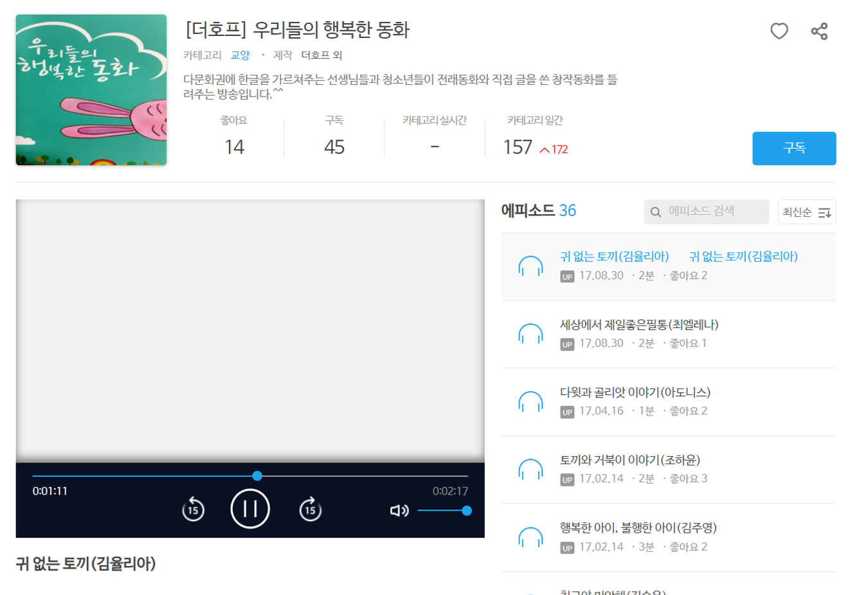Screen dimensions: 868x595
Task: Adjust the volume slider handle
Action: pos(467,511)
